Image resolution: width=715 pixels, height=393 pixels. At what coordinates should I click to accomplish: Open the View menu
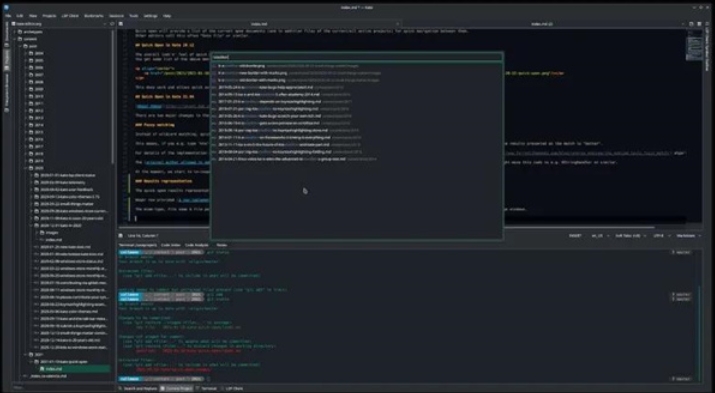pos(33,16)
